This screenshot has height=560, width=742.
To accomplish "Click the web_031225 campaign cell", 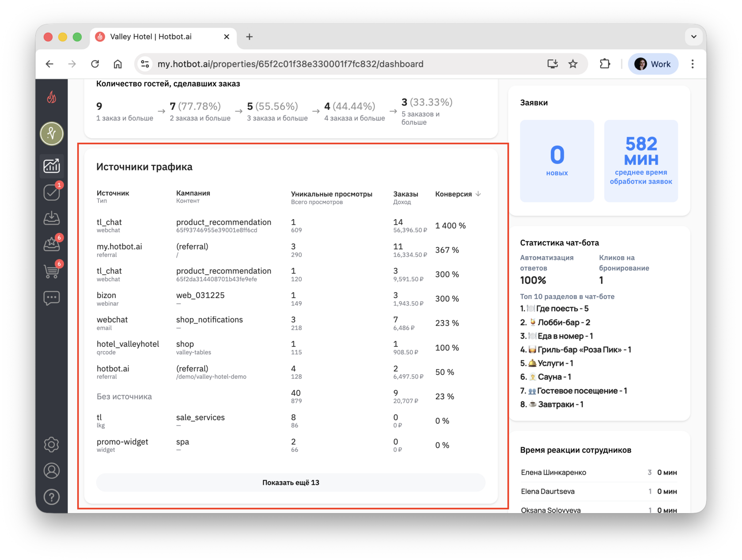I will tap(201, 295).
